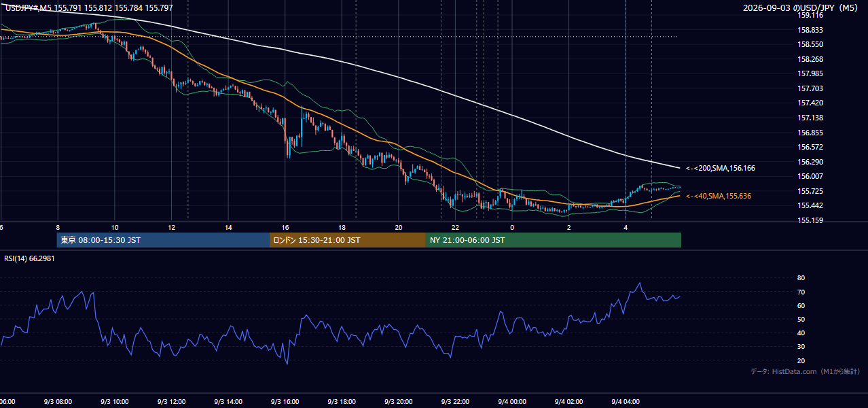
Task: Click price level 158.550 on the price axis
Action: point(810,44)
